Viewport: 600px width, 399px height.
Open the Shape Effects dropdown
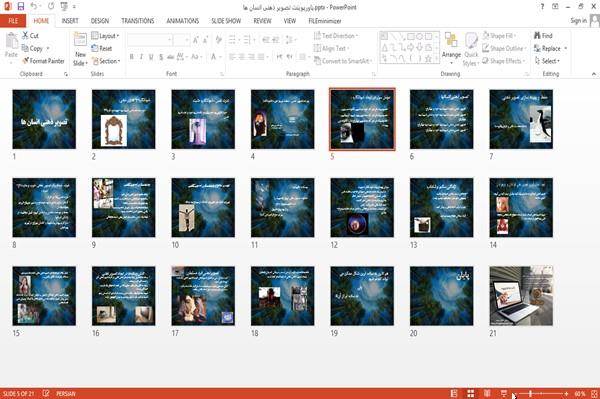point(504,61)
